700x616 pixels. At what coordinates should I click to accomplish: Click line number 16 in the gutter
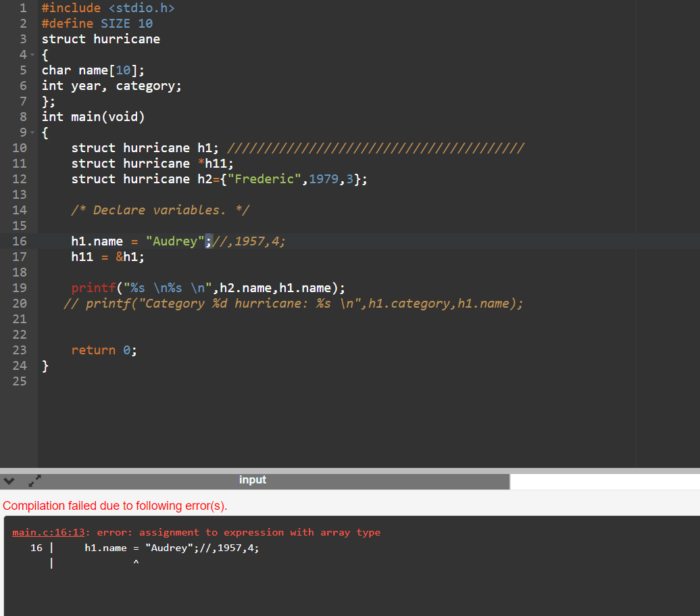click(20, 241)
